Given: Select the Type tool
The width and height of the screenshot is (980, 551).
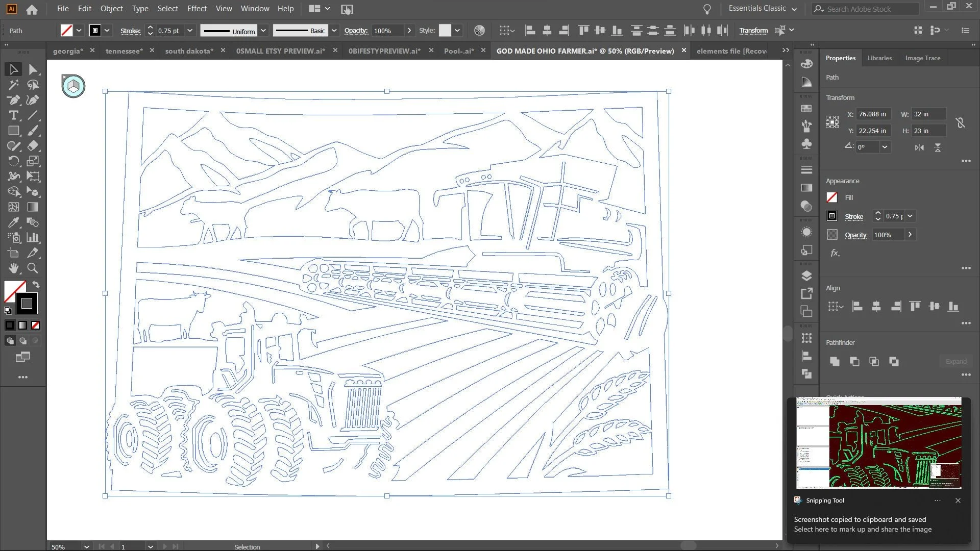Looking at the screenshot, I should [14, 115].
